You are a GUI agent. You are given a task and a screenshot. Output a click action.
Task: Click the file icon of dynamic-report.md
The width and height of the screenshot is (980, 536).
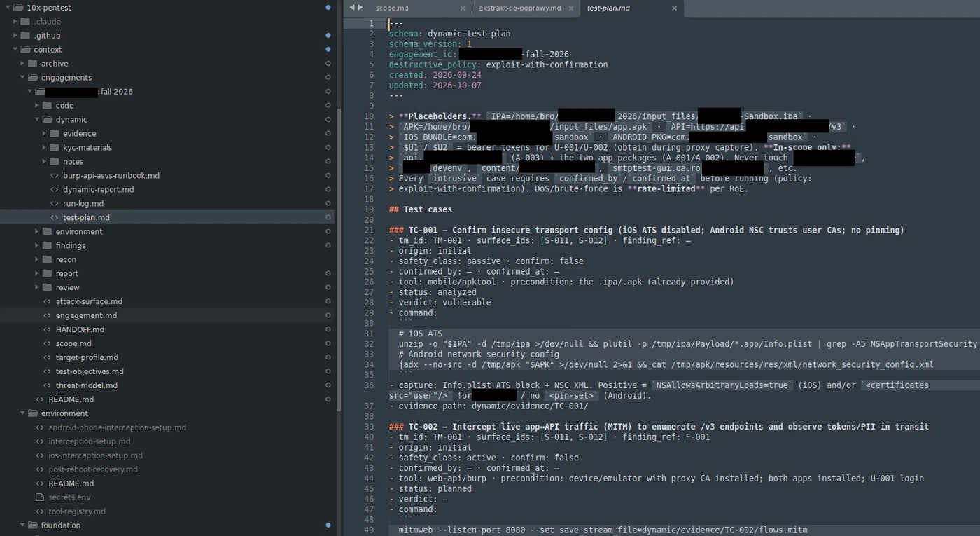55,190
